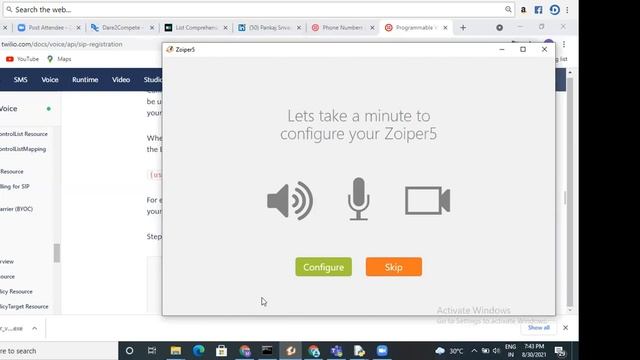This screenshot has width=640, height=360.
Task: Minimize the Zoiper5 window
Action: (x=502, y=49)
